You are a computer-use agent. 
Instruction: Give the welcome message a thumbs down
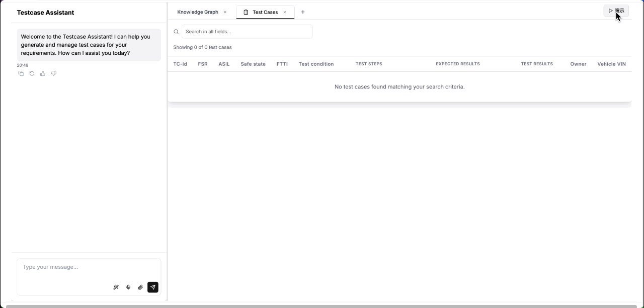(x=54, y=73)
